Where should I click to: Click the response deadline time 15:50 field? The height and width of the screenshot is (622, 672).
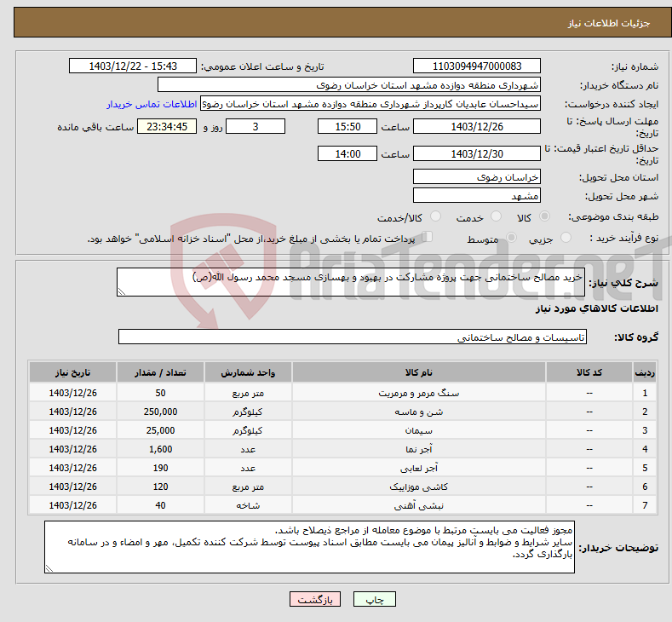coord(347,126)
